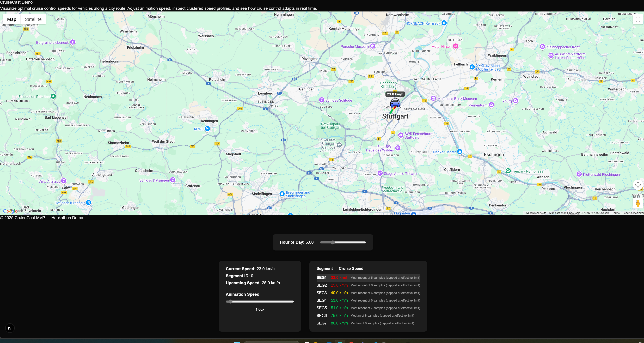Click the Mercedes-Benz Museum pin icon
The image size is (644, 343).
[x=433, y=98]
